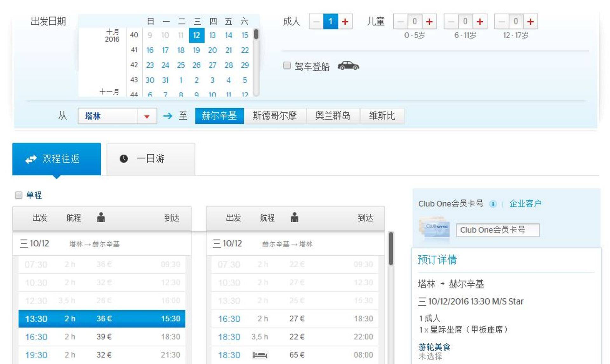Click the bed cabin icon on 18:30 return
The height and width of the screenshot is (364, 610).
(x=260, y=355)
